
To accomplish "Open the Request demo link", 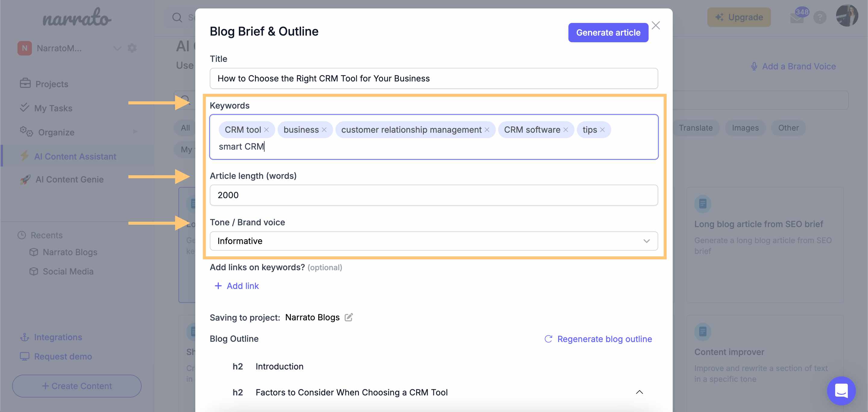I will [x=56, y=356].
